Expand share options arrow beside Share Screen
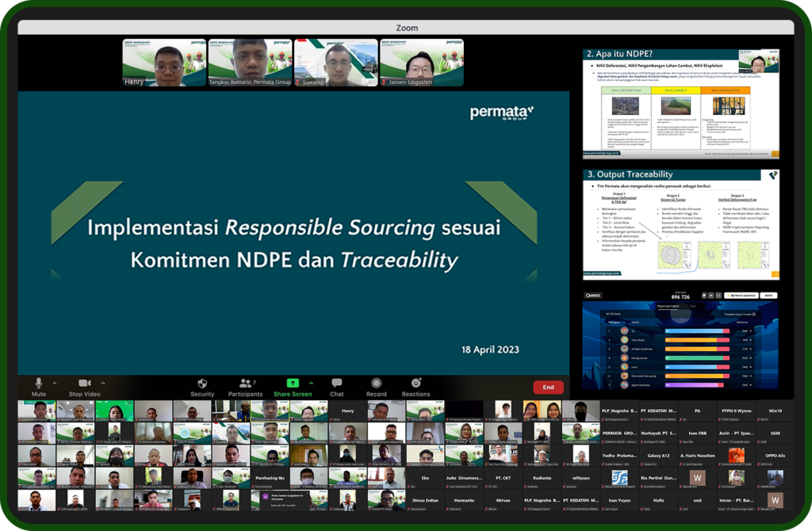 (311, 383)
